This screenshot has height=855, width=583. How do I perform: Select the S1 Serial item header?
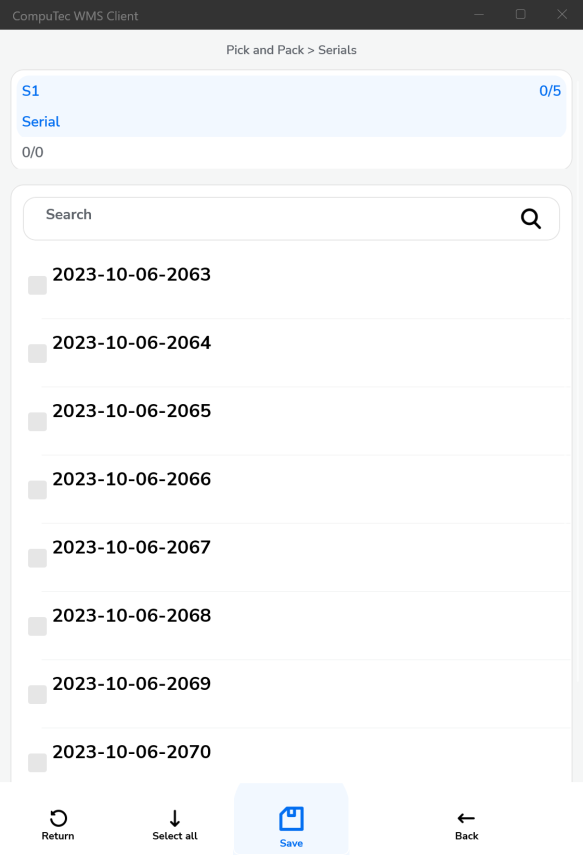[x=291, y=106]
